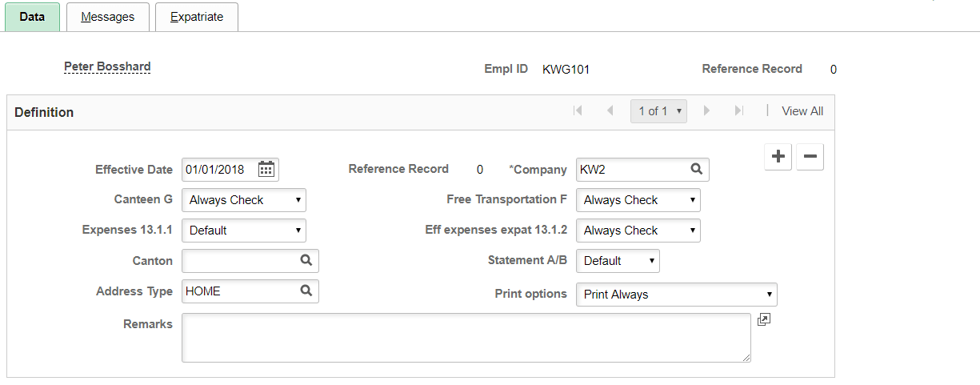Add a new row with plus button

pyautogui.click(x=778, y=158)
